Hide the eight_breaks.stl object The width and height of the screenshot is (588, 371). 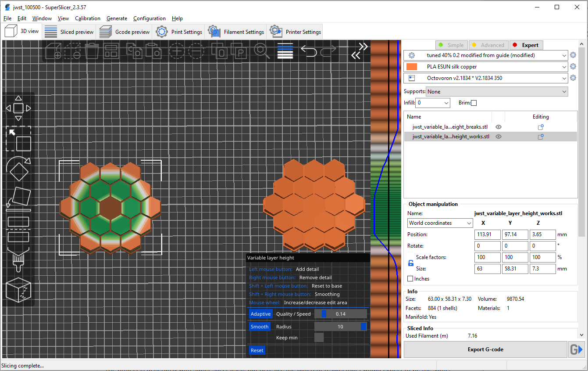(x=498, y=127)
